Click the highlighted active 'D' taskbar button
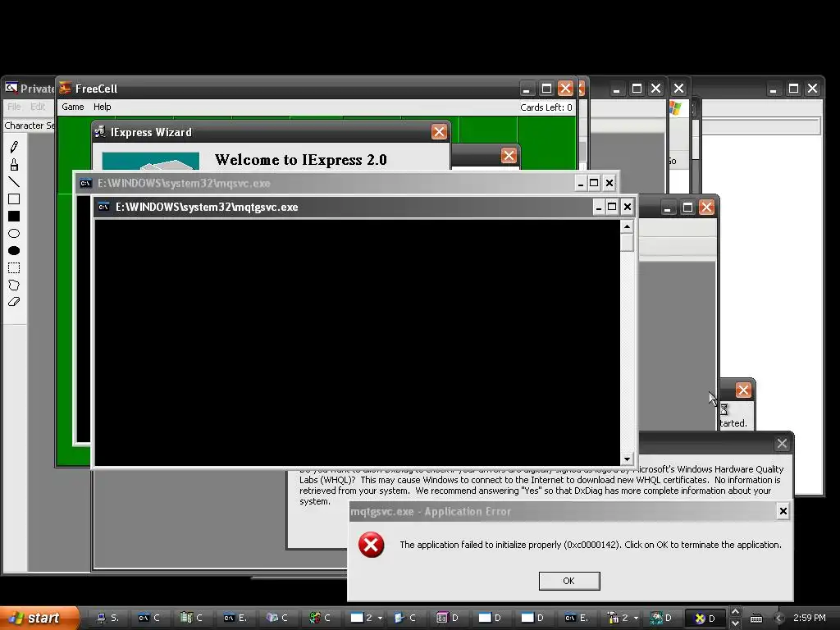 [705, 619]
